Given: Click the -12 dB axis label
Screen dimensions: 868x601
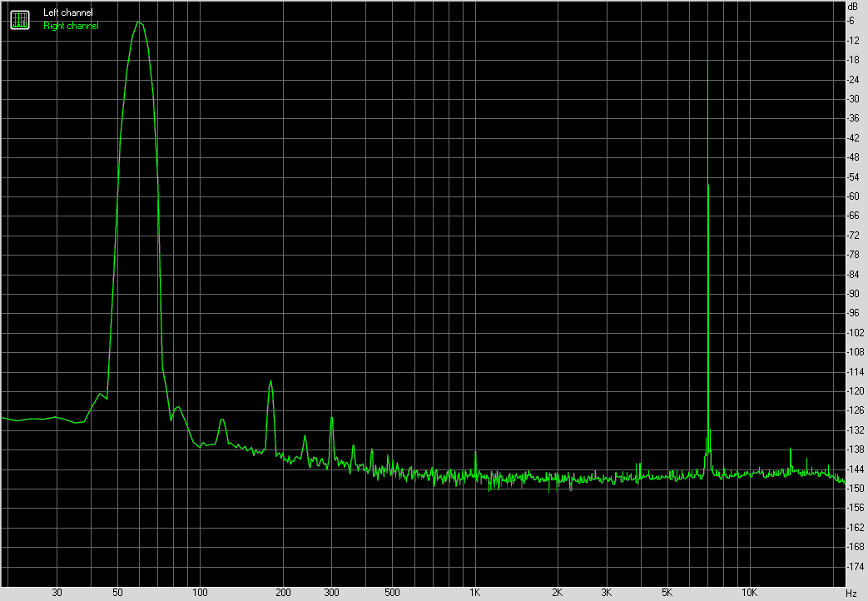Looking at the screenshot, I should pos(854,41).
